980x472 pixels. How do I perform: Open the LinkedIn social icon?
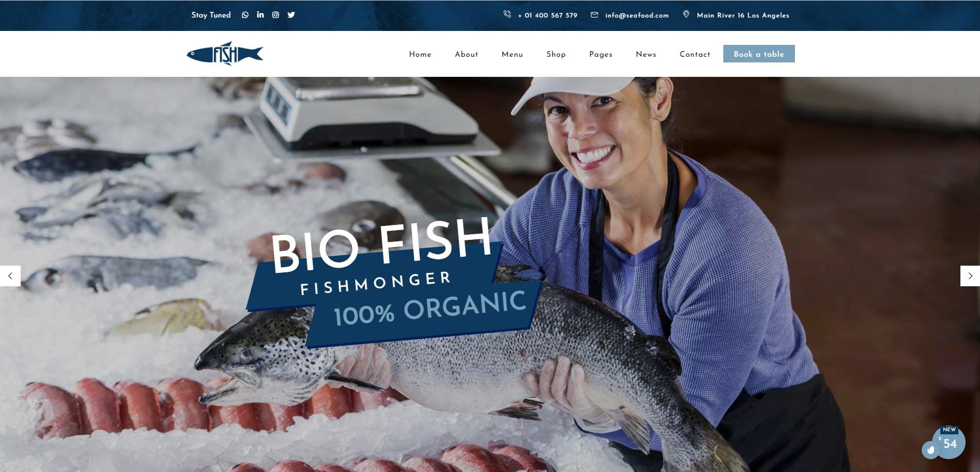[260, 14]
